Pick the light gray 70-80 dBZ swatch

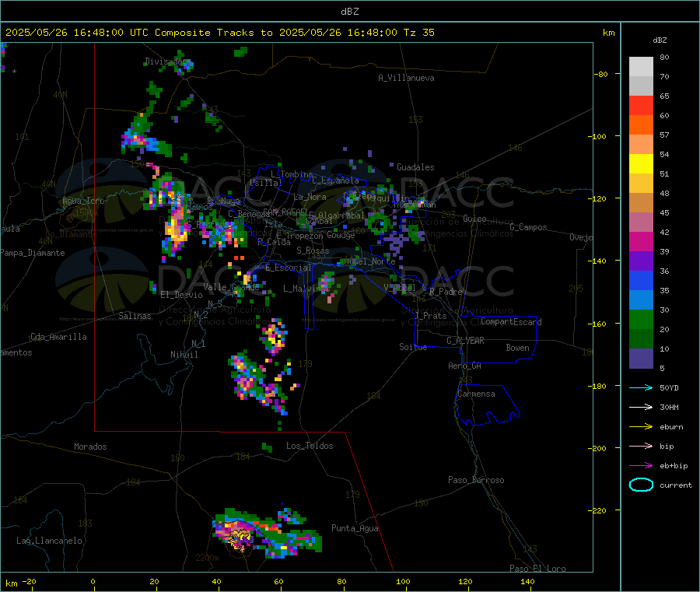pos(641,67)
